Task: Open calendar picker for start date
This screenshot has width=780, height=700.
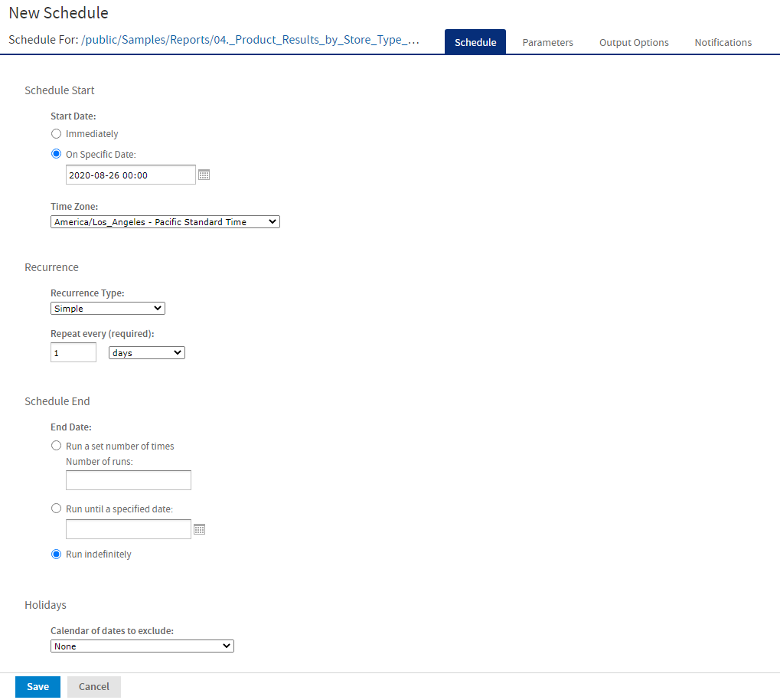Action: [x=204, y=175]
